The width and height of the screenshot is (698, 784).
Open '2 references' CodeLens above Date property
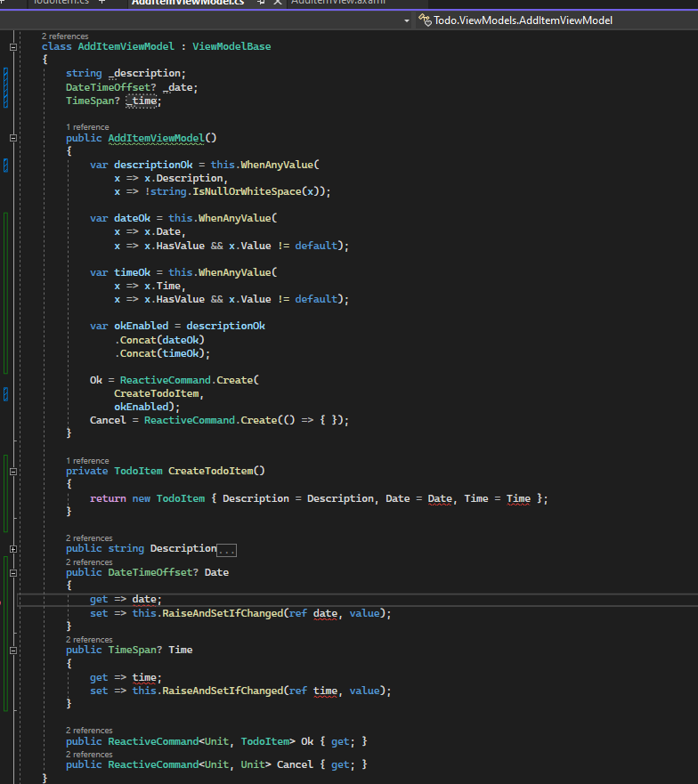(89, 562)
